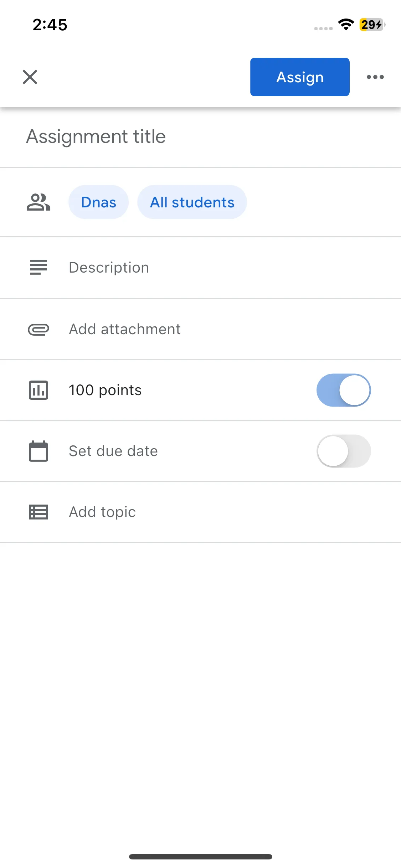Tap the calendar due date icon

click(38, 451)
